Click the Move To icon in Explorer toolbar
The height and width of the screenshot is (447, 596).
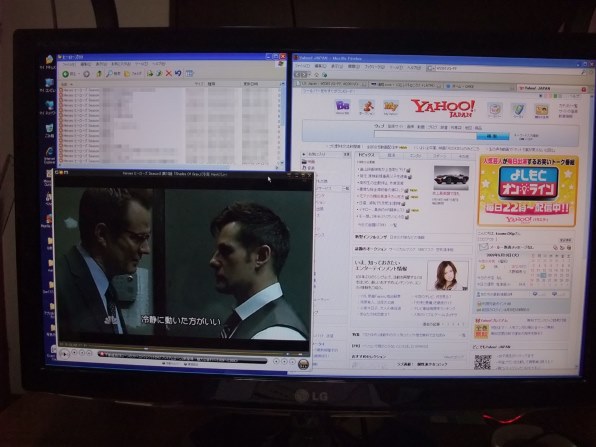tap(150, 73)
